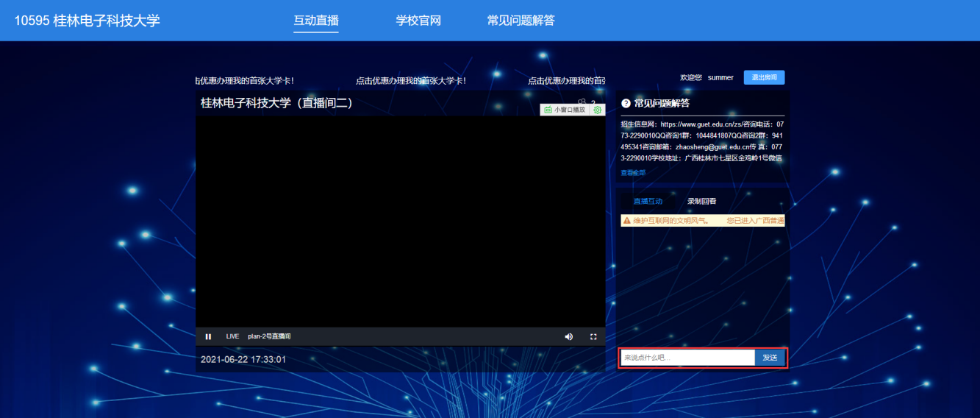Viewport: 980px width, 418px height.
Task: Click the chat message input field
Action: pyautogui.click(x=687, y=358)
